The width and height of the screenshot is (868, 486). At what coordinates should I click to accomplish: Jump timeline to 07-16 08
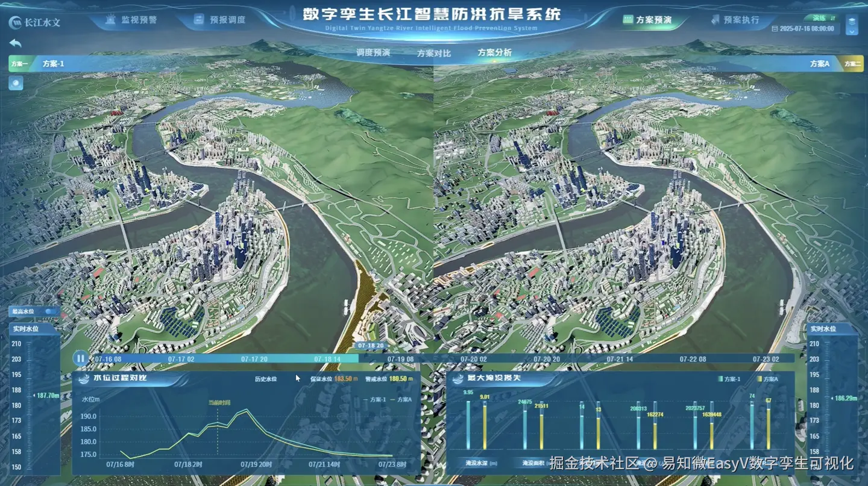108,358
